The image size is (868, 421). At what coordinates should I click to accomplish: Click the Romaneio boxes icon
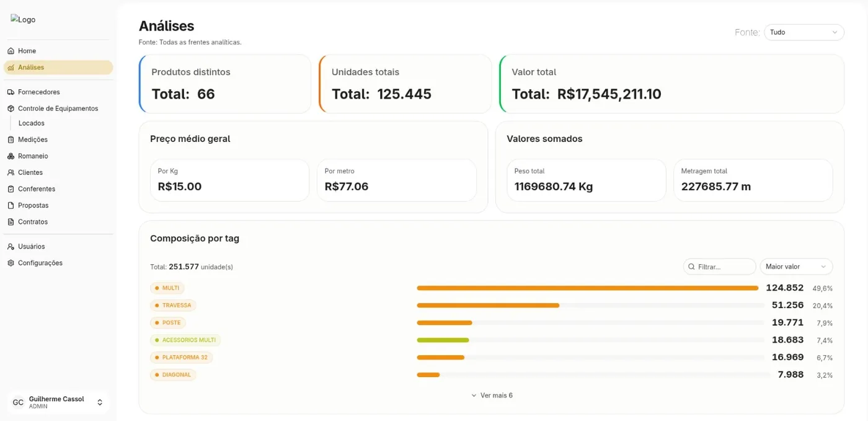pos(11,156)
